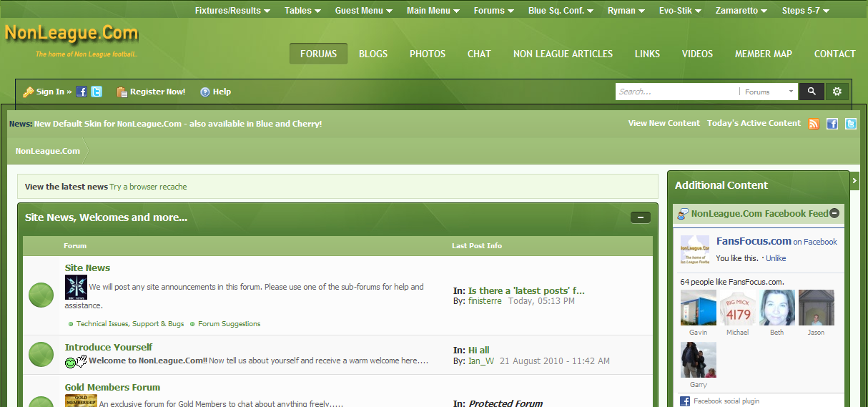Open the NON LEAGUE ARTICLES tab
The height and width of the screenshot is (407, 868).
(x=563, y=54)
